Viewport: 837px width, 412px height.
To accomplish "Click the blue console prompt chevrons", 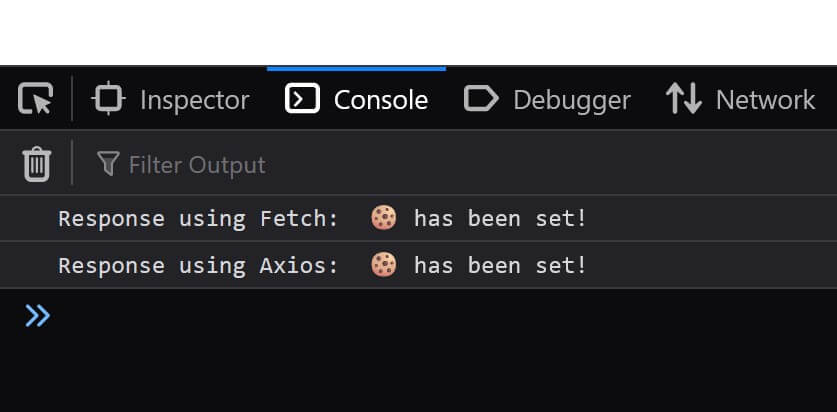I will tap(37, 316).
